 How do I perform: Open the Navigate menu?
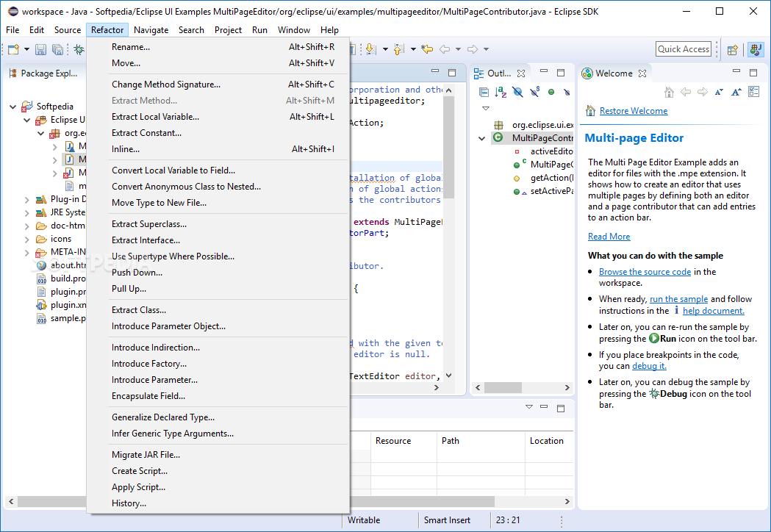pos(151,30)
